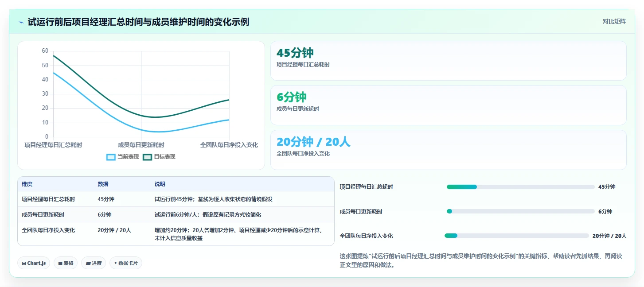Viewport: 644px width, 287px height.
Task: Toggle the 目标表现 legend swatch
Action: [147, 157]
